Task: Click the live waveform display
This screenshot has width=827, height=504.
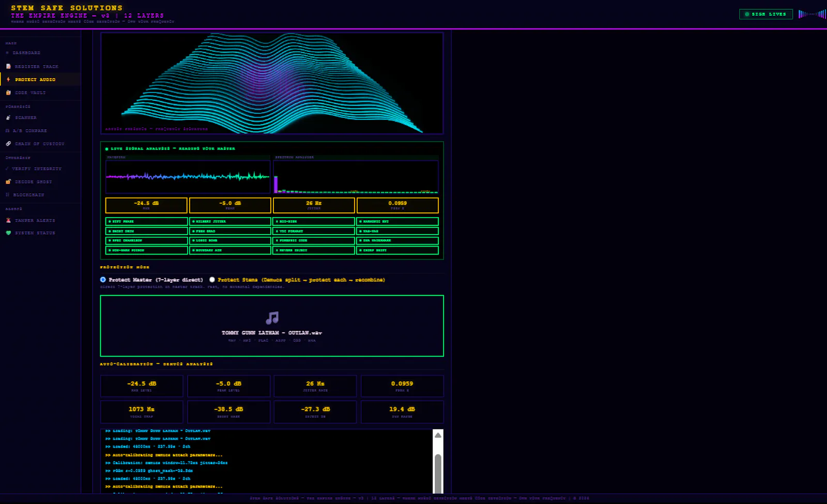Action: tap(188, 177)
